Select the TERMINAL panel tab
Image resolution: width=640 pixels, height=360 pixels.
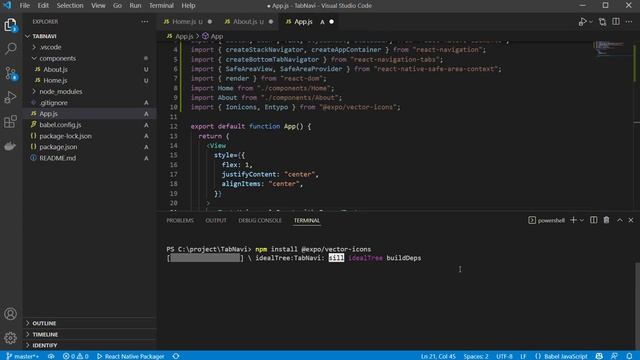tap(307, 220)
